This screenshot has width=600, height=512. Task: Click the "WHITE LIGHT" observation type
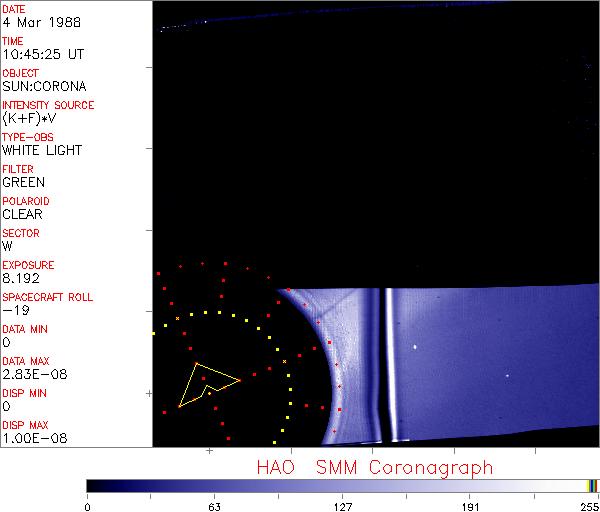42,150
